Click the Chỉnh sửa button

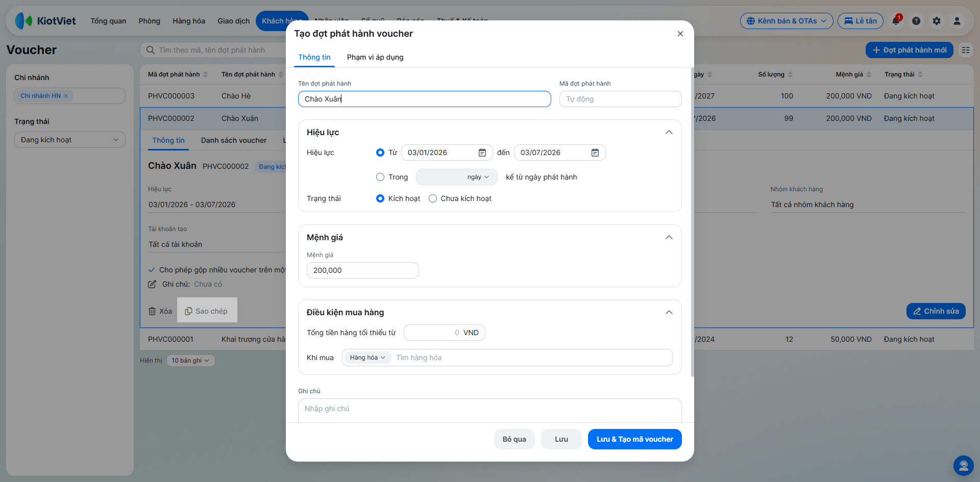[x=936, y=311]
